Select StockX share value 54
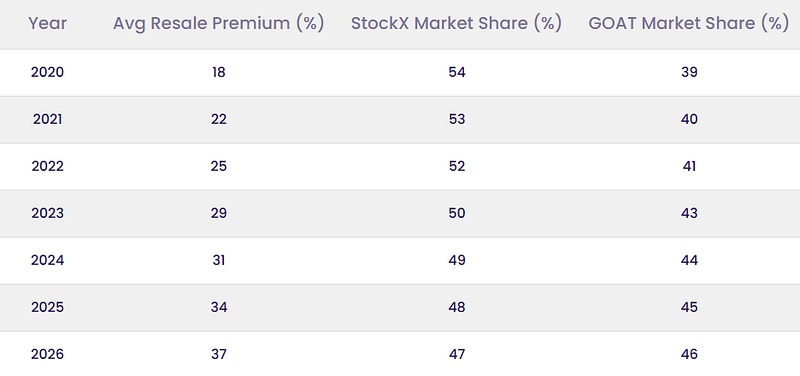 coord(457,72)
